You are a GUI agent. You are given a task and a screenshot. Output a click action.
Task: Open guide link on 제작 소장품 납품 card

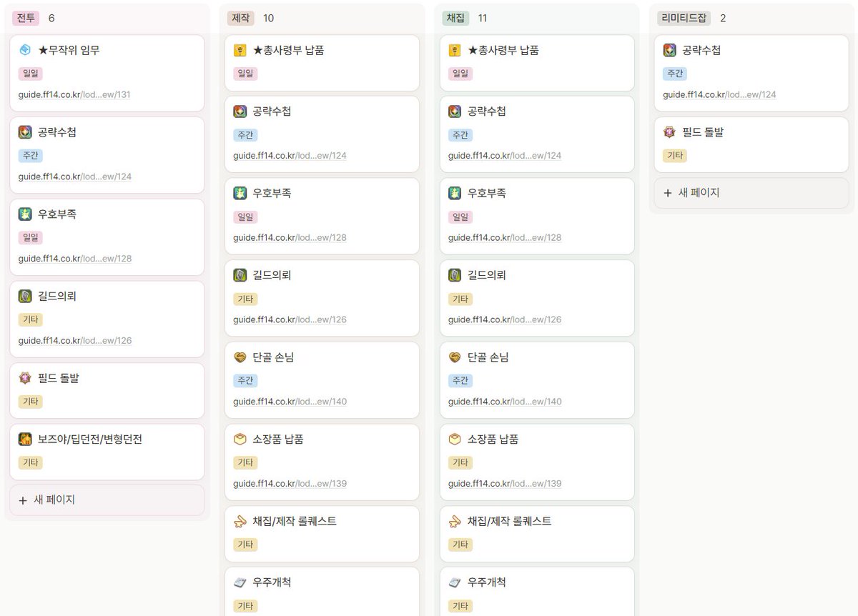(290, 484)
